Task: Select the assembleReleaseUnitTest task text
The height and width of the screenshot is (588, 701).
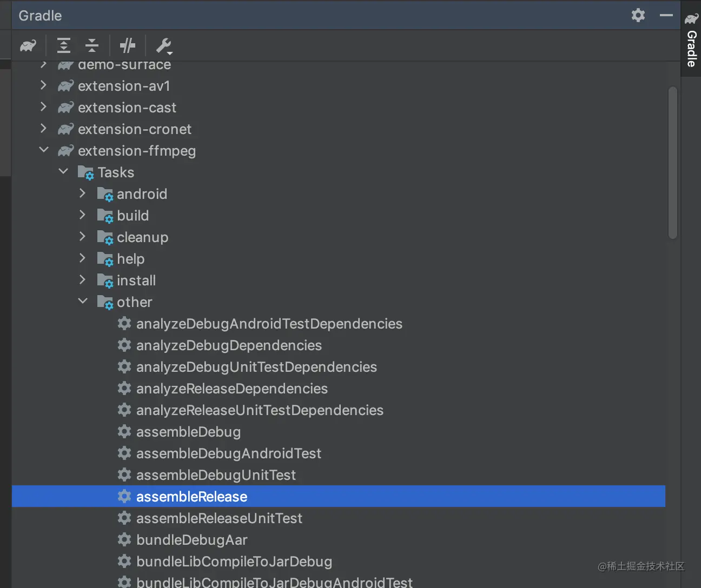Action: click(219, 518)
